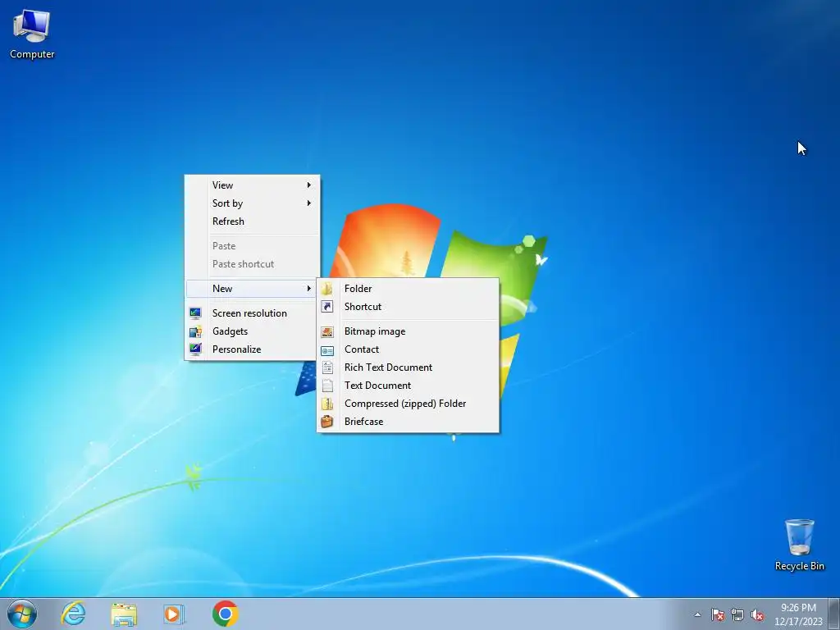This screenshot has height=630, width=840.
Task: Select the Recycle Bin desktop icon
Action: click(x=799, y=545)
